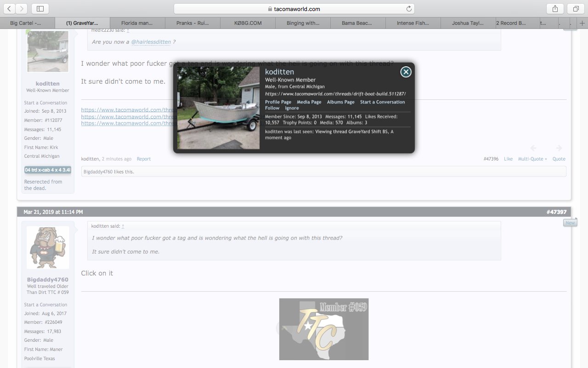This screenshot has height=368, width=588.
Task: Click Bigdaddy4760's bulldog avatar
Action: [48, 247]
